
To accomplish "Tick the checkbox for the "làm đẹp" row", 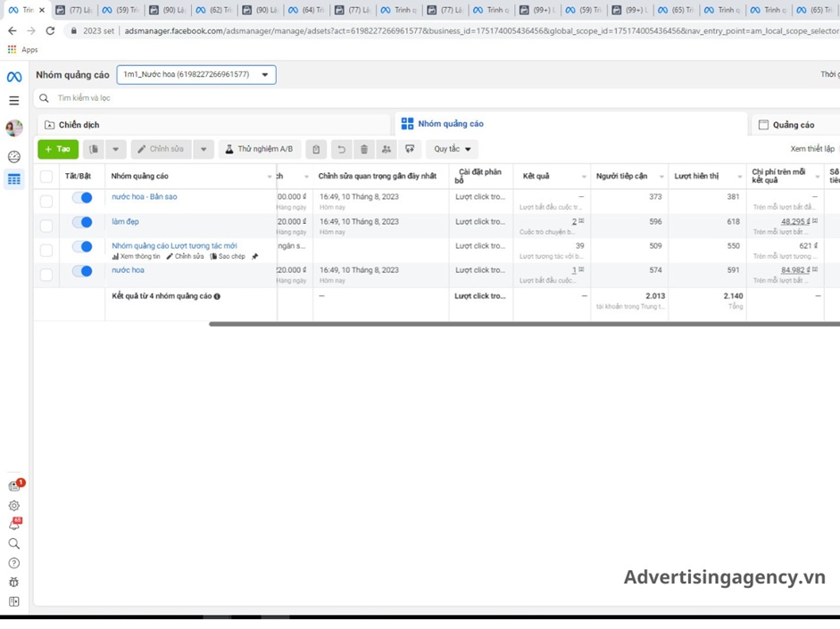I will (x=46, y=226).
